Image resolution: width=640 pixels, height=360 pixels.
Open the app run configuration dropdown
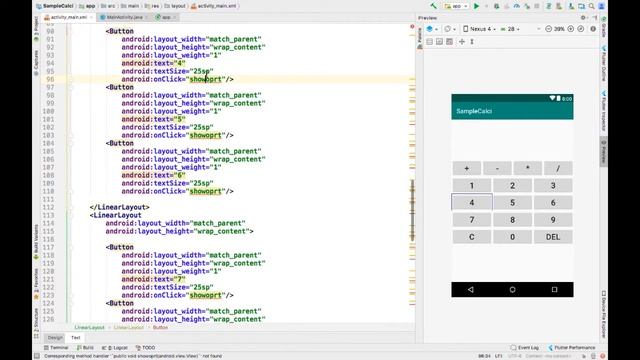456,6
